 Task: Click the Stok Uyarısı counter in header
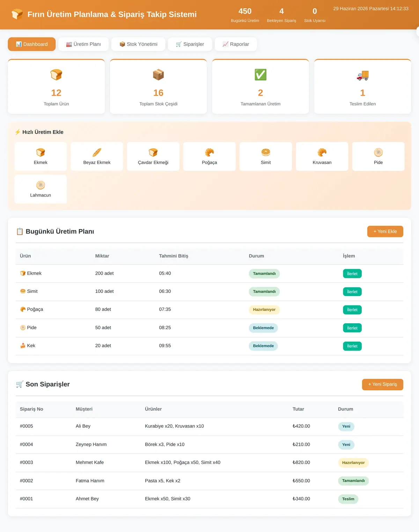(x=315, y=15)
